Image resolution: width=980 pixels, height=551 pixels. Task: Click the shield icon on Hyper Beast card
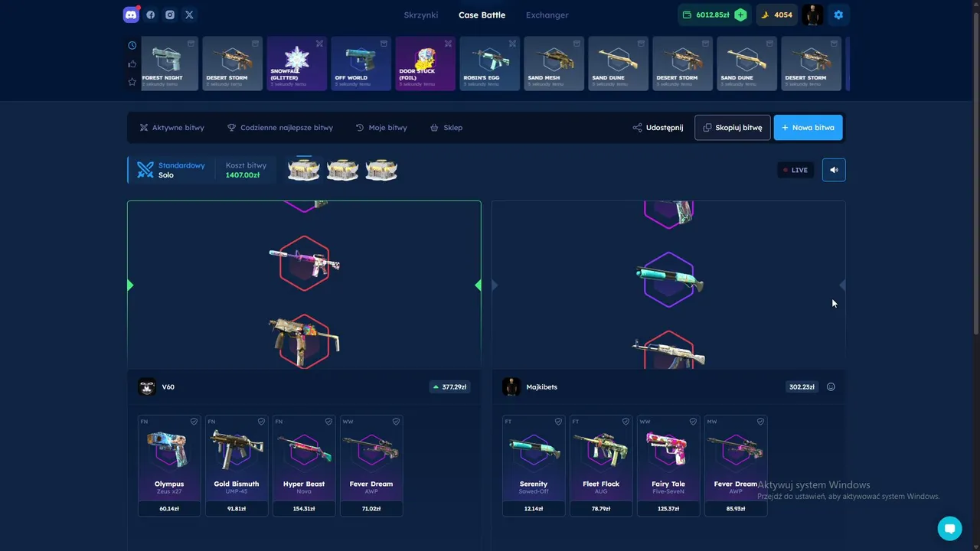pos(328,422)
